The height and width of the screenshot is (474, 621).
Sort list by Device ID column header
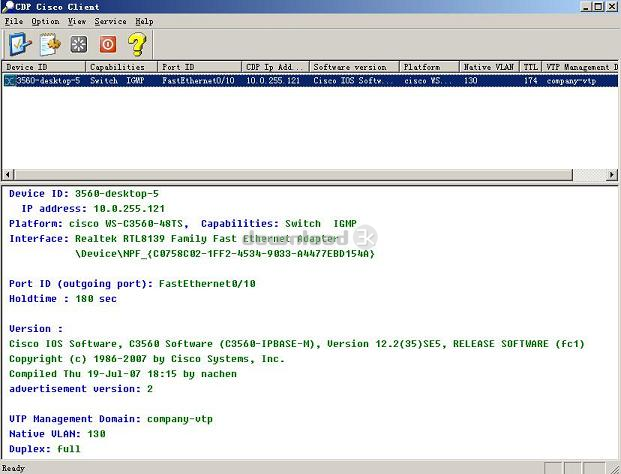click(x=43, y=67)
